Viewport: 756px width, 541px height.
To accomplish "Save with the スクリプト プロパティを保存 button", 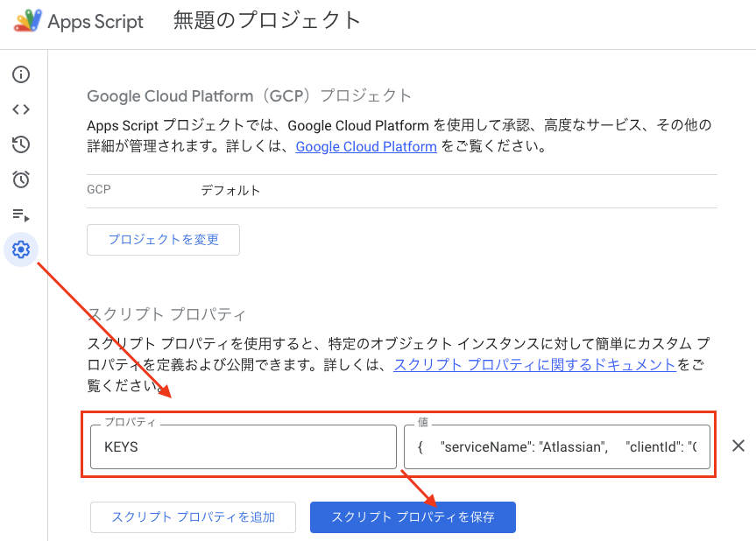I will pos(413,517).
